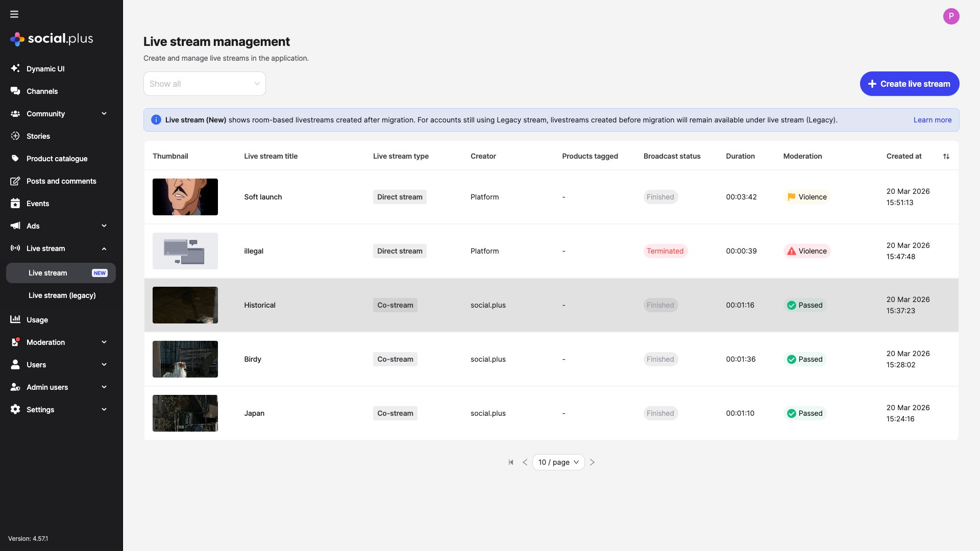
Task: Go to previous page arrow
Action: [x=525, y=462]
